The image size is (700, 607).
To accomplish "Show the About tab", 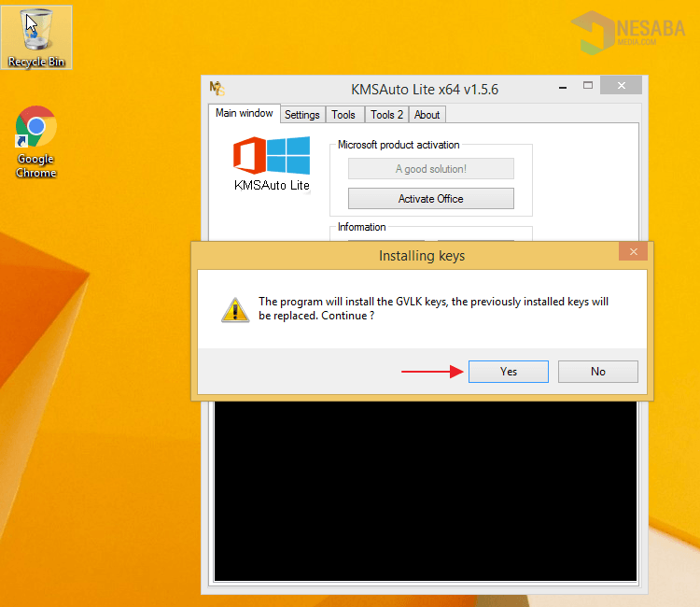I will click(427, 115).
